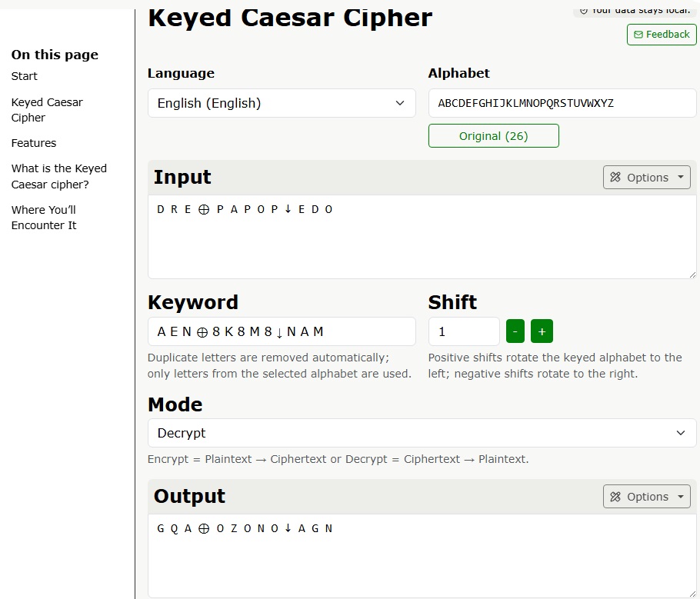This screenshot has width=700, height=599.
Task: Open 'What is the Keyed Caesar cipher?' link
Action: (x=59, y=176)
